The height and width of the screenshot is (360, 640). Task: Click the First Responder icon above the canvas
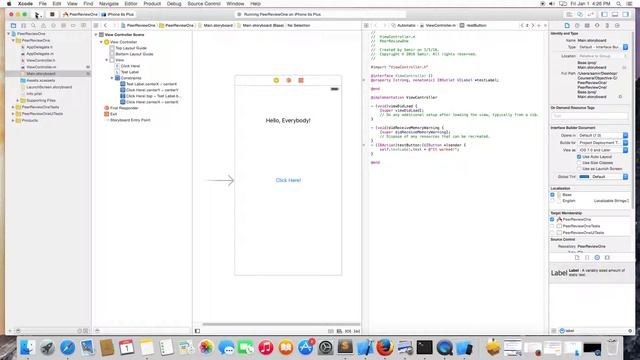[x=289, y=80]
